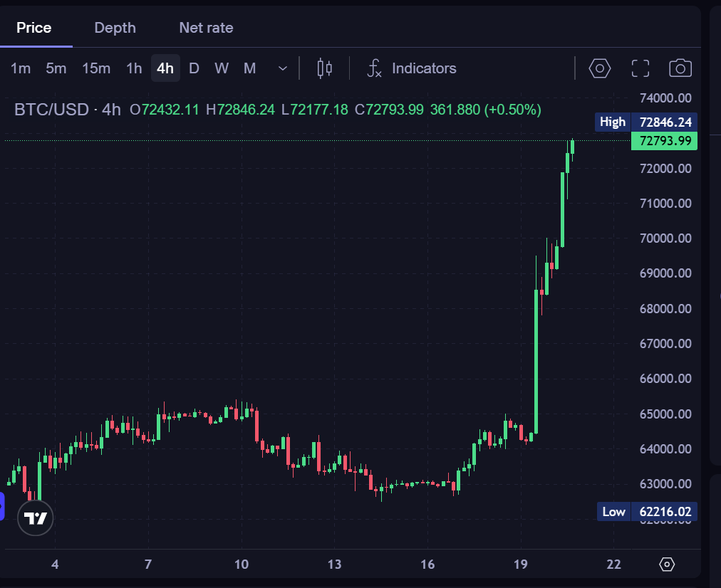The height and width of the screenshot is (588, 721).
Task: Expand the more timeframes dropdown chevron
Action: coord(282,68)
